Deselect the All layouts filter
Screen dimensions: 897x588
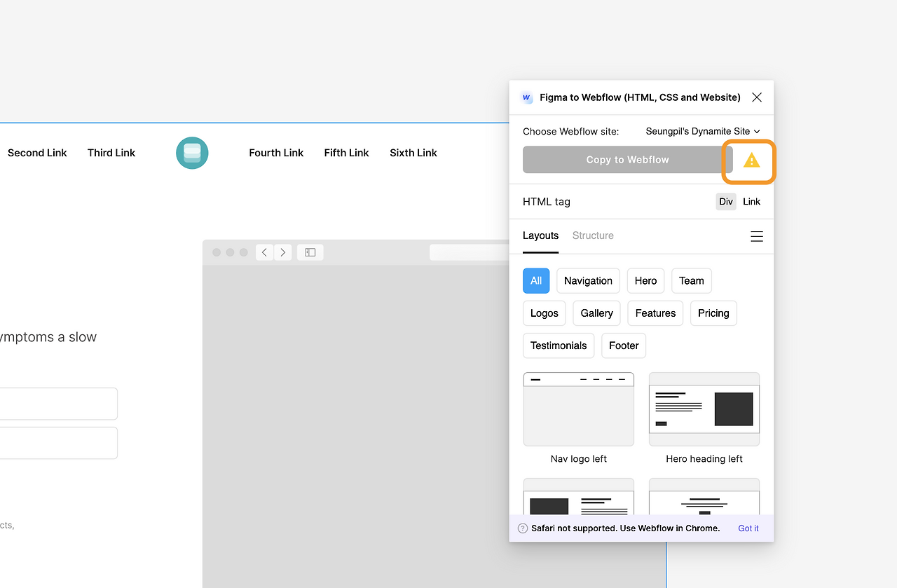(536, 280)
